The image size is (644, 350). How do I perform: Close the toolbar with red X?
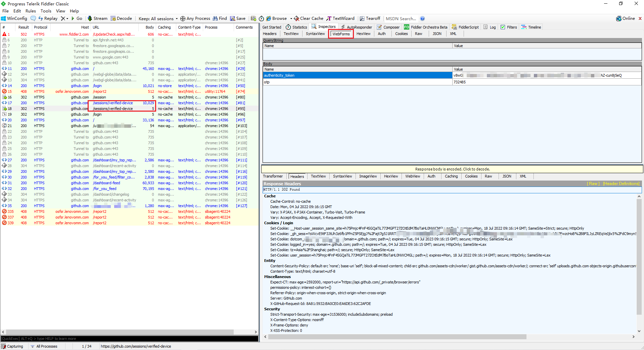click(x=640, y=18)
